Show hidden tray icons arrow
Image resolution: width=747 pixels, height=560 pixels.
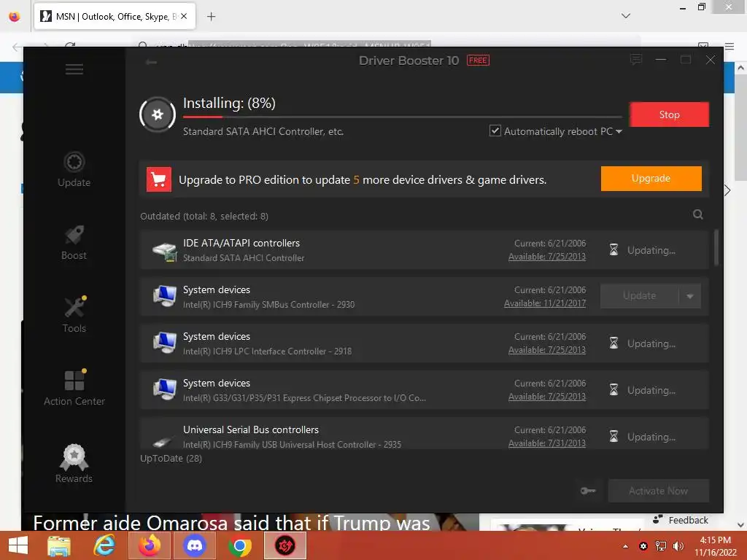(x=625, y=546)
